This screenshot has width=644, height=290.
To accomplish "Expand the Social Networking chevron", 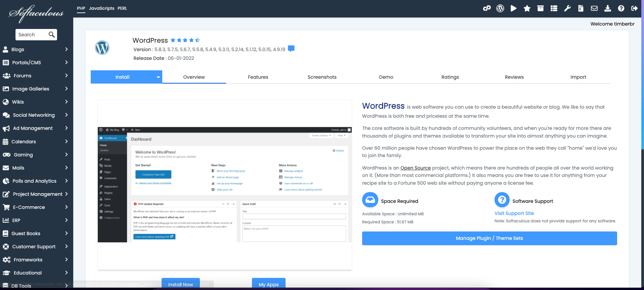I will 67,115.
